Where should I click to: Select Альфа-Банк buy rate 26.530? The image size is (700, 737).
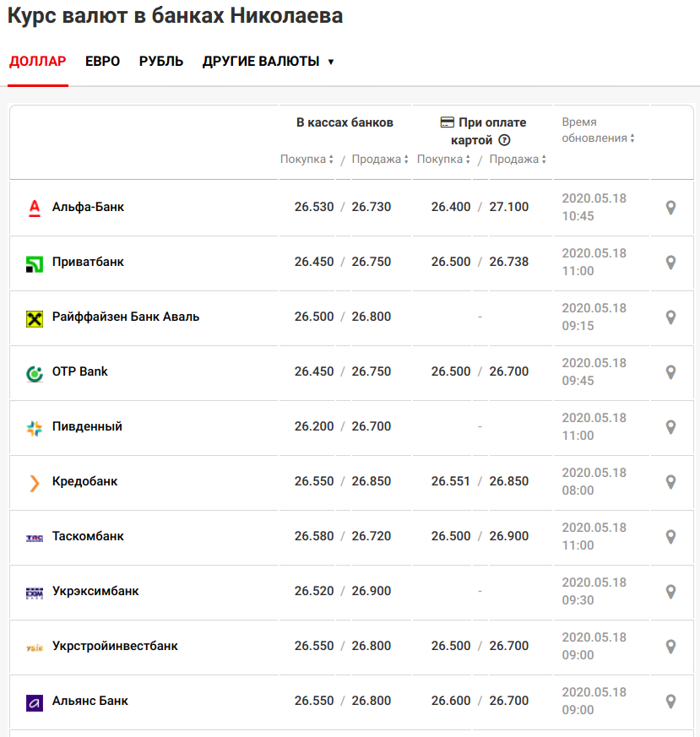(x=314, y=207)
